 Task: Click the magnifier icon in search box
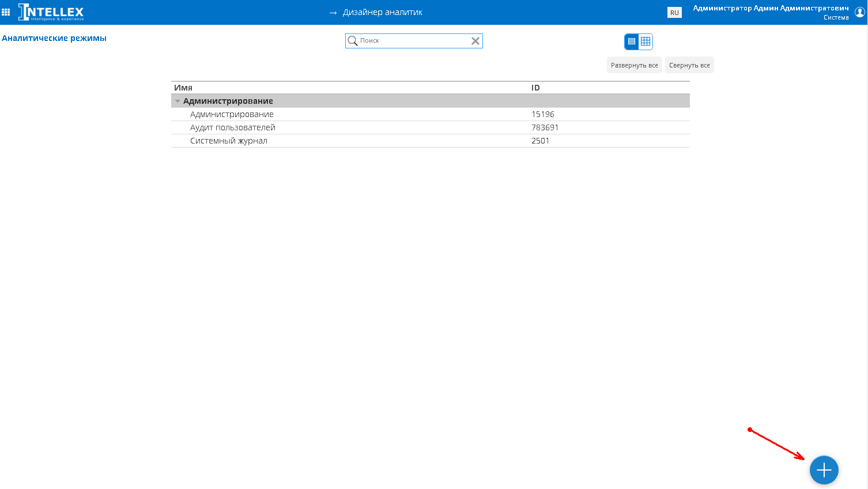tap(353, 41)
